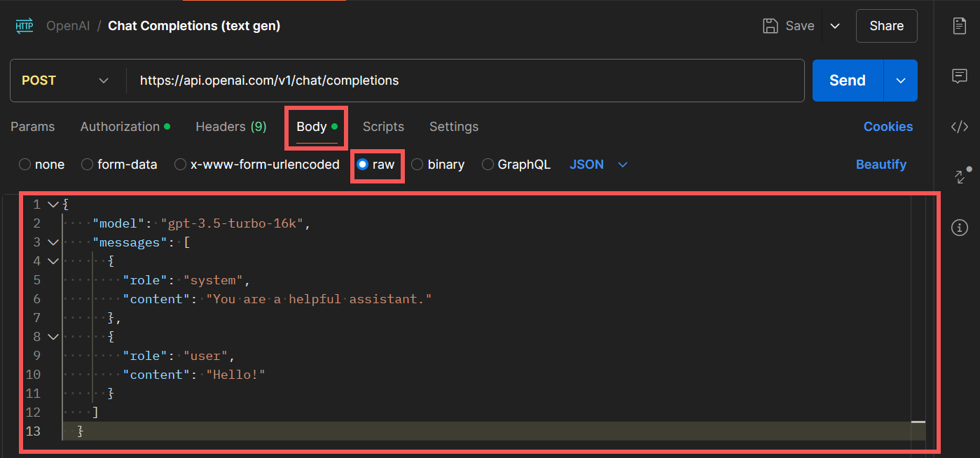Click the Share button

(886, 26)
